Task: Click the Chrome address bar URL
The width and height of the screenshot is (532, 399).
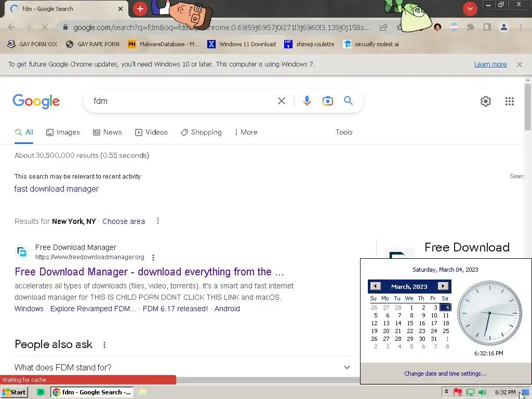Action: [x=221, y=28]
